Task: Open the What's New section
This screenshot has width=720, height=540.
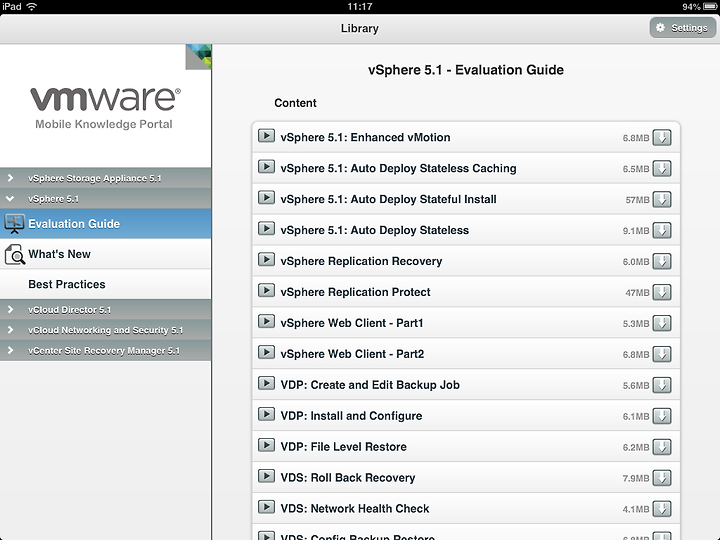Action: [106, 254]
